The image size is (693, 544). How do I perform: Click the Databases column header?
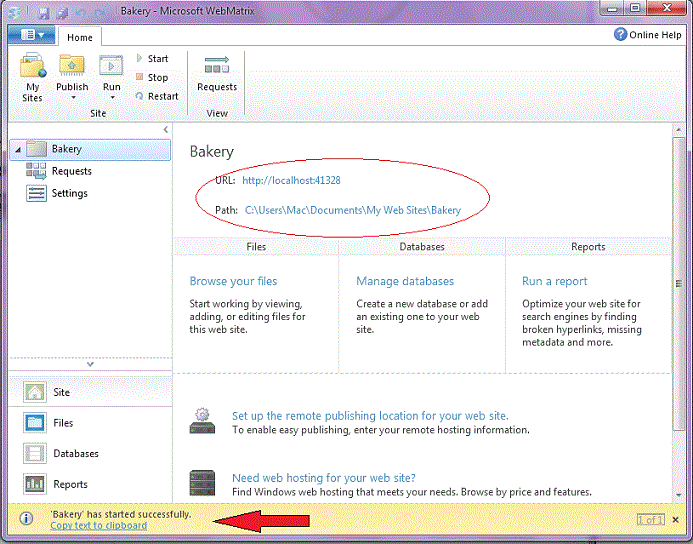pos(422,247)
